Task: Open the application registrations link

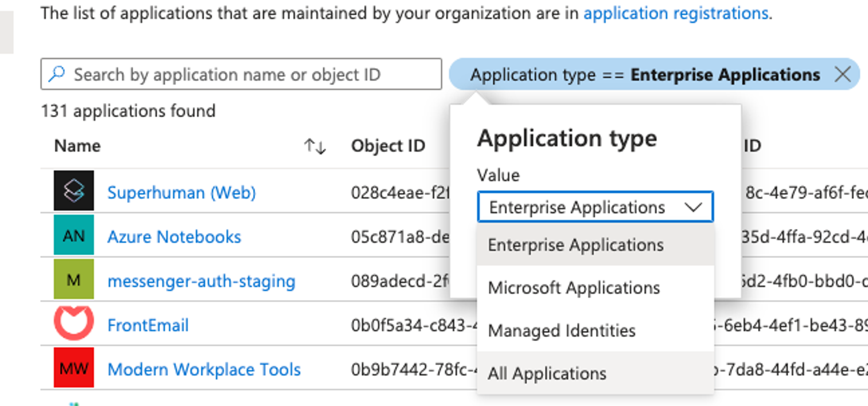Action: tap(676, 13)
